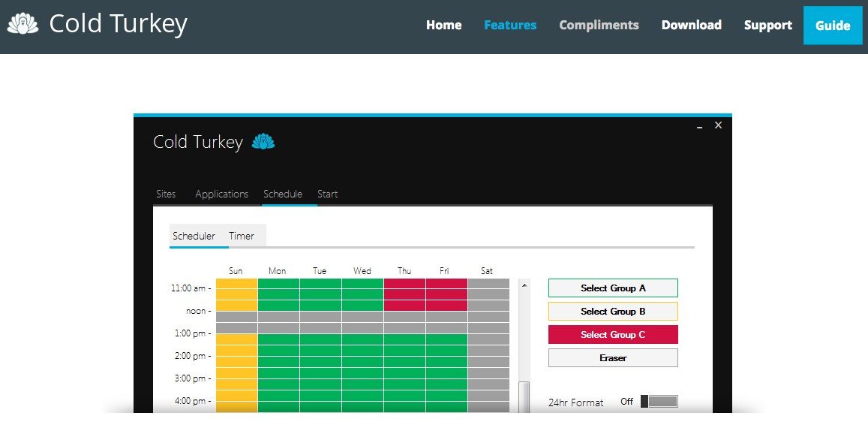Click the Thu column header
This screenshot has height=434, width=868.
[x=404, y=271]
